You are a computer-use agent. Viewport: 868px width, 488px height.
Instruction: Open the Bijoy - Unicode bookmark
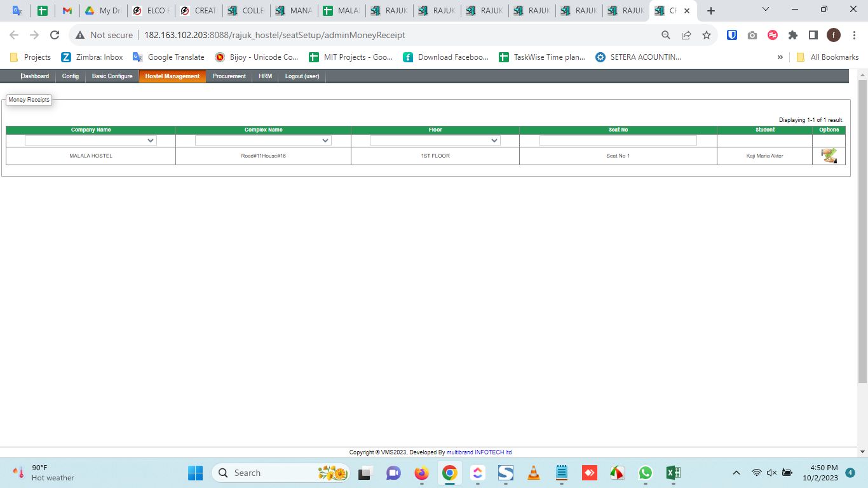(x=257, y=57)
